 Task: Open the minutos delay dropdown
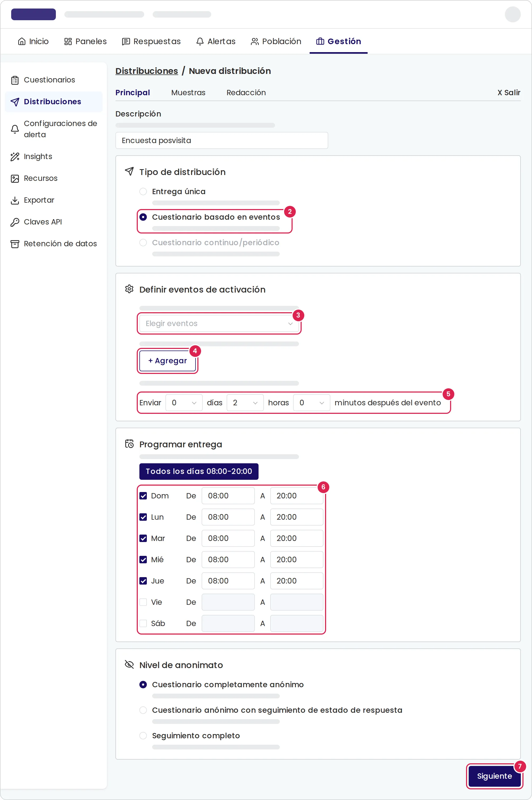[311, 403]
